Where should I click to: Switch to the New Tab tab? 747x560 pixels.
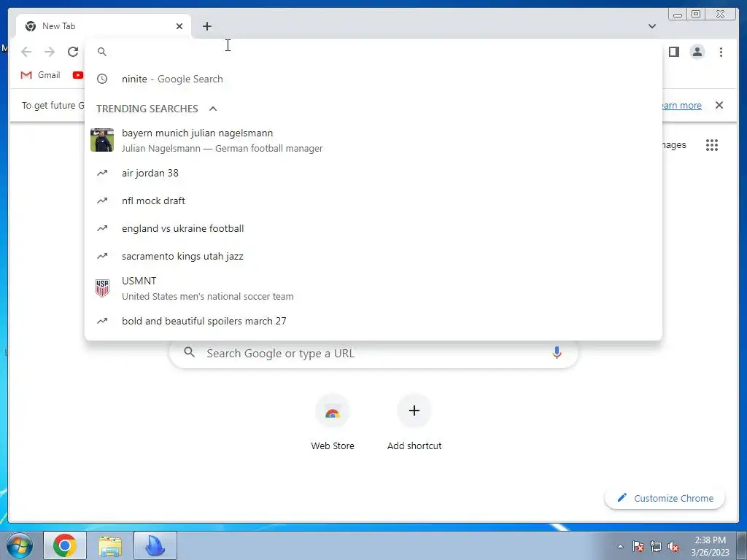(x=104, y=26)
